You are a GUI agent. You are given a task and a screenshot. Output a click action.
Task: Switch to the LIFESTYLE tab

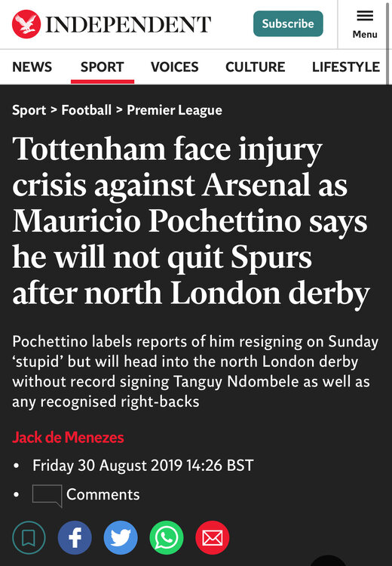(x=346, y=66)
